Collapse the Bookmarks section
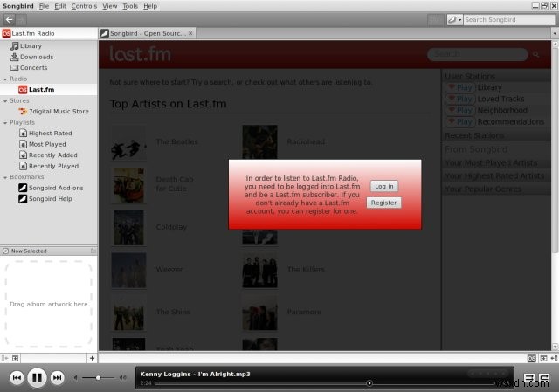The width and height of the screenshot is (559, 392). pos(5,177)
